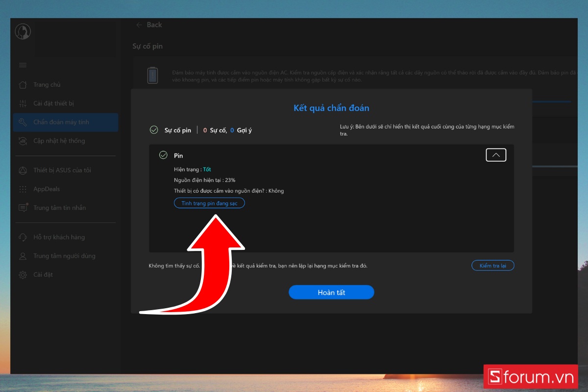This screenshot has width=588, height=392.
Task: Click the Cài đặt gear icon
Action: 23,275
